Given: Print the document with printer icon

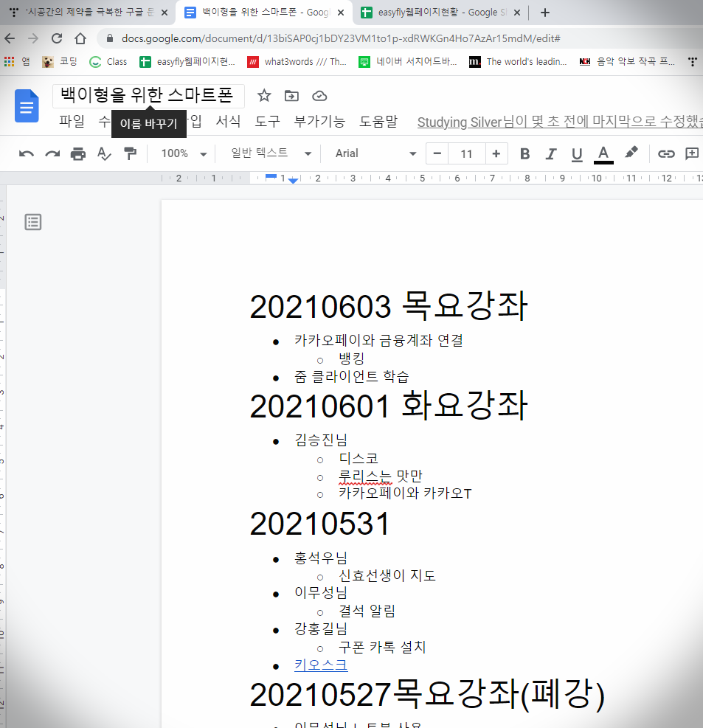Looking at the screenshot, I should [78, 153].
